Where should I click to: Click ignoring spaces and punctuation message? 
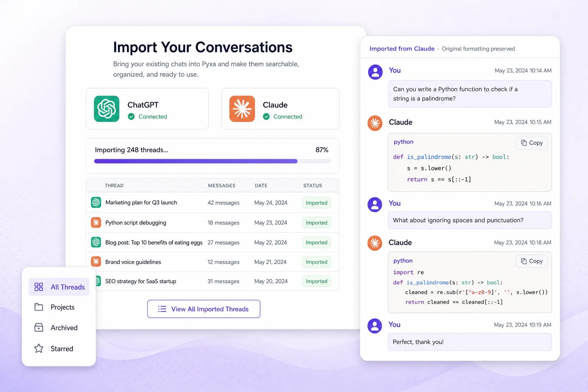click(x=470, y=220)
